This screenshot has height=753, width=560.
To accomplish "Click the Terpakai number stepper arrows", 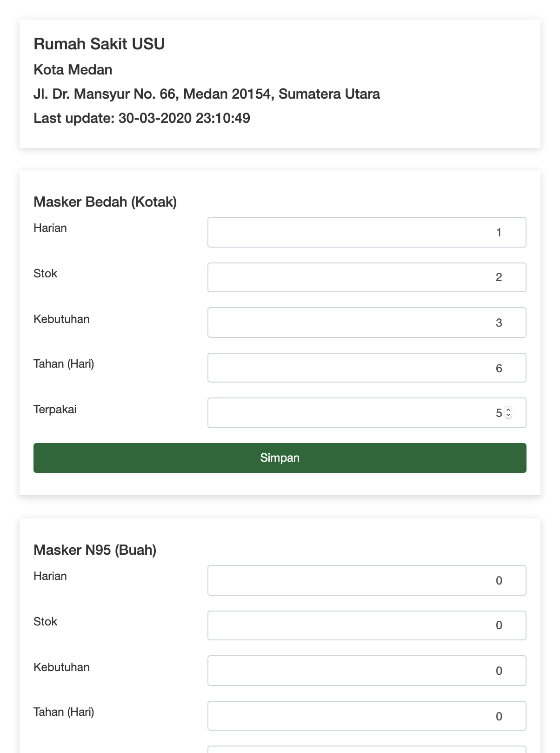I will pos(508,413).
